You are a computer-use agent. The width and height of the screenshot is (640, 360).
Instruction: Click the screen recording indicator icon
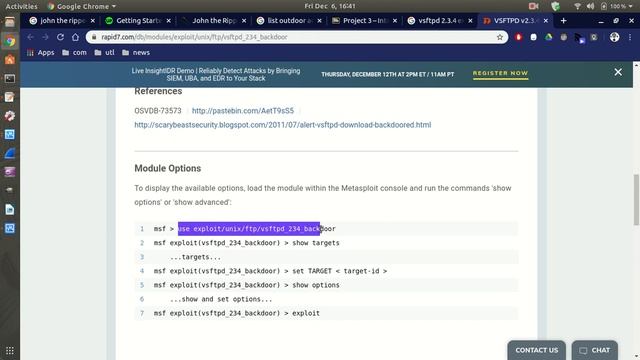[x=533, y=6]
